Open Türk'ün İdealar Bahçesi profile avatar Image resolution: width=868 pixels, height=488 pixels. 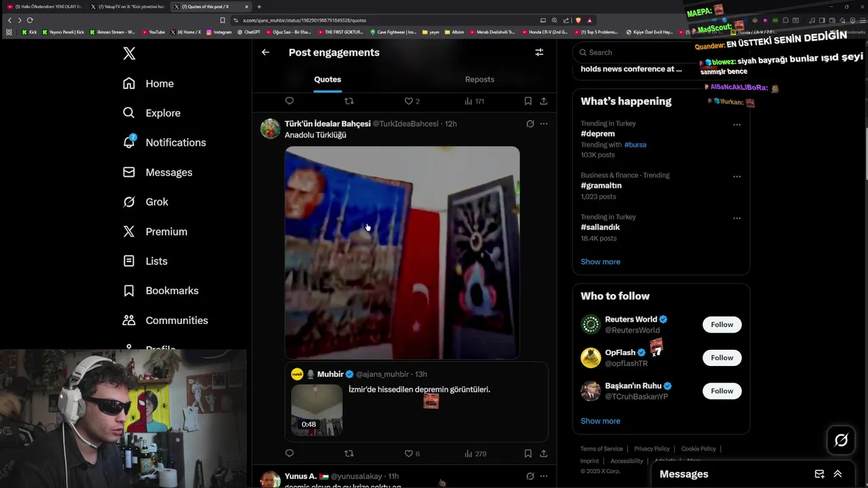point(270,128)
